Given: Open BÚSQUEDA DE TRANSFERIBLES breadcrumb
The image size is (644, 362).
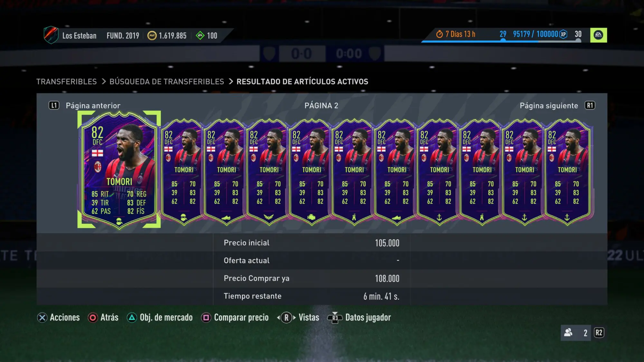Looking at the screenshot, I should (x=166, y=81).
